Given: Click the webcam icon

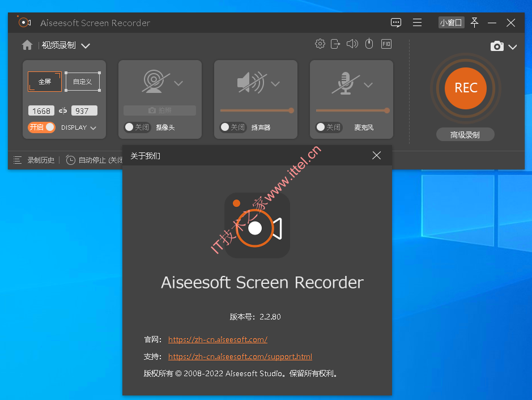Looking at the screenshot, I should tap(155, 82).
